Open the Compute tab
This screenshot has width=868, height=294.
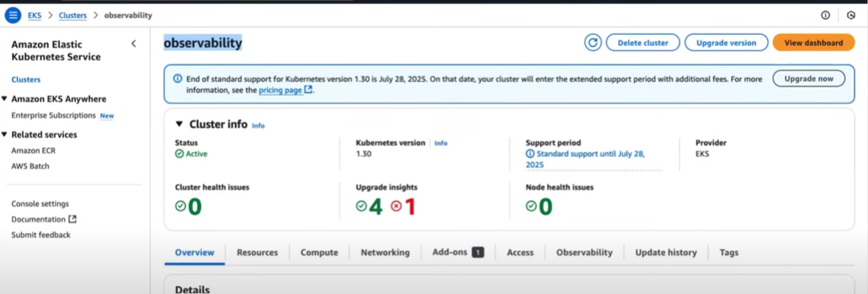click(319, 253)
